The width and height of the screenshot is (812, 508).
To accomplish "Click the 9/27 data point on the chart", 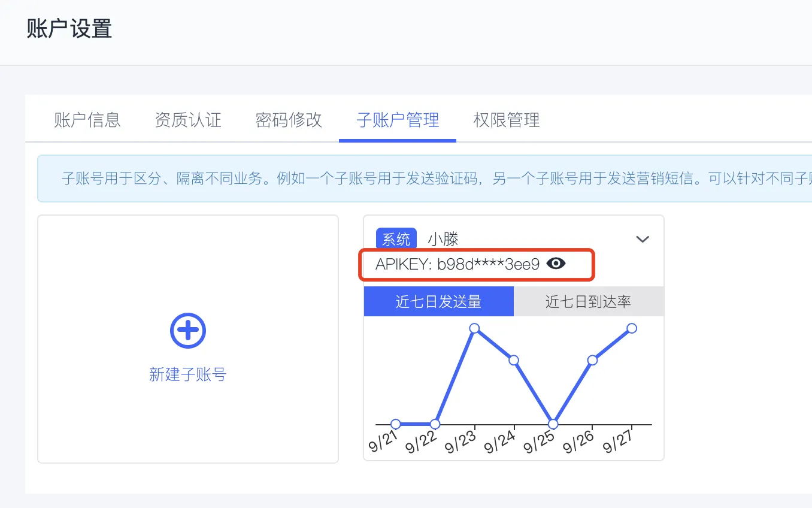I will [632, 328].
